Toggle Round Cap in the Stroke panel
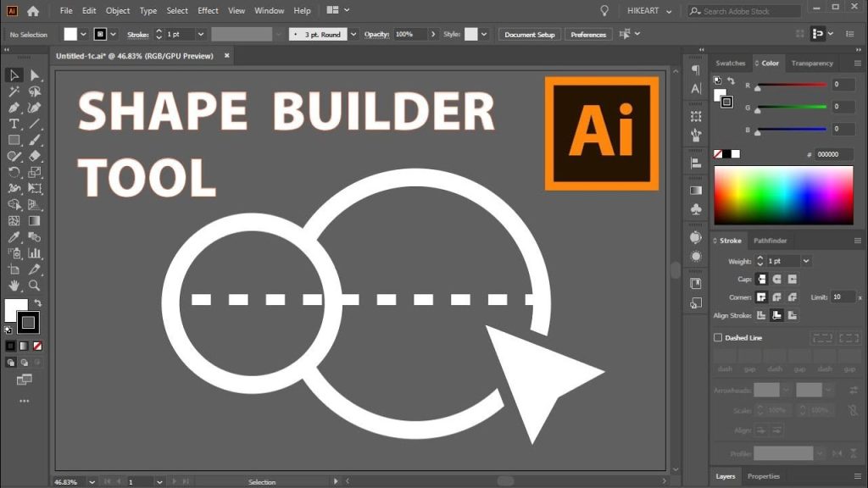868x488 pixels. point(777,278)
